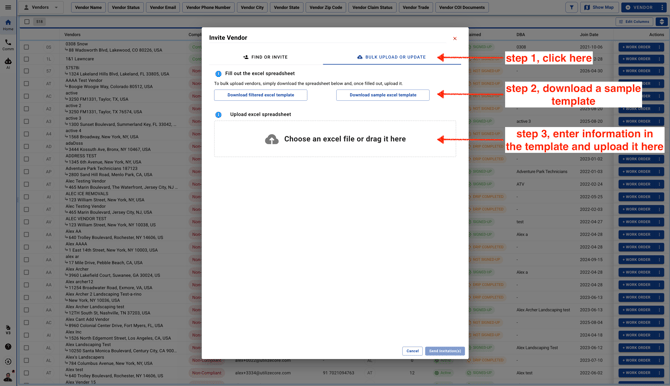The image size is (670, 386).
Task: Check the box for adaDsss row
Action: pos(26,147)
